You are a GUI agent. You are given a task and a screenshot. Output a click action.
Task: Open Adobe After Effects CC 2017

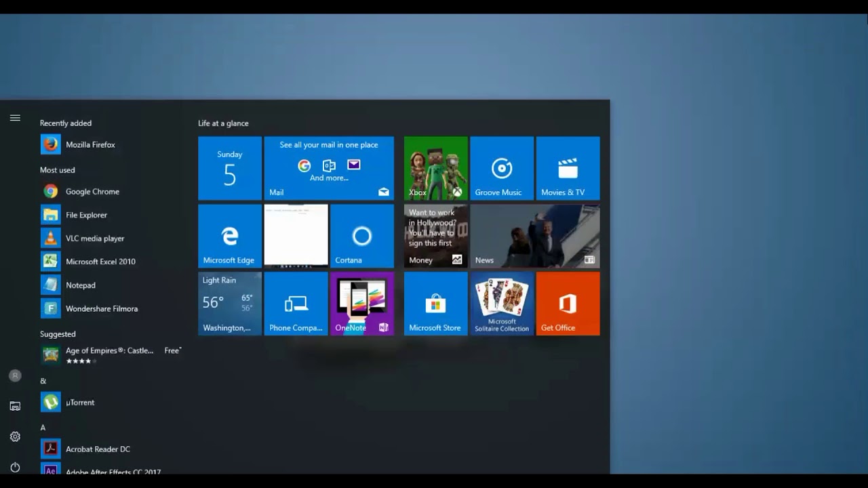pyautogui.click(x=112, y=469)
